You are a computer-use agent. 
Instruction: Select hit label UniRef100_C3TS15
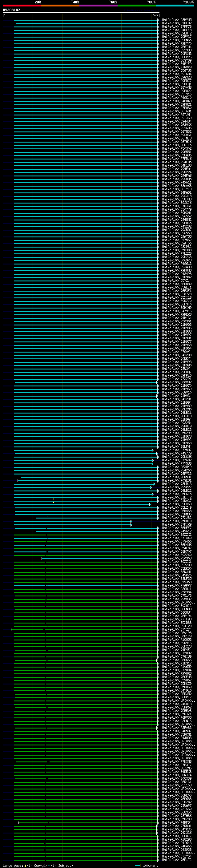pos(177,94)
